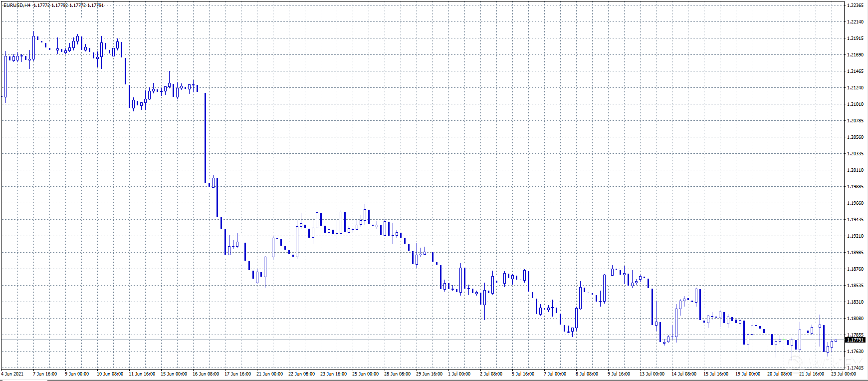
Task: Click the 4 Jun 2021 date label
Action: (x=13, y=374)
